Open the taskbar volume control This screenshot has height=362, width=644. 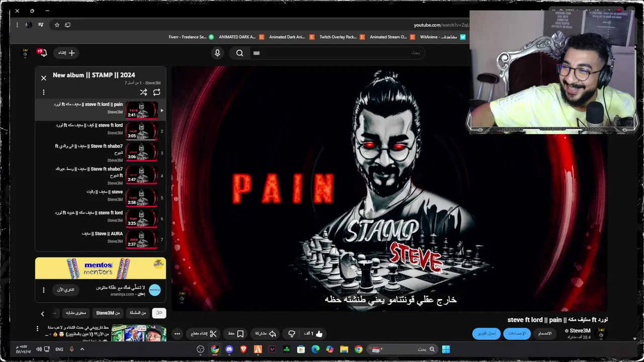39,349
